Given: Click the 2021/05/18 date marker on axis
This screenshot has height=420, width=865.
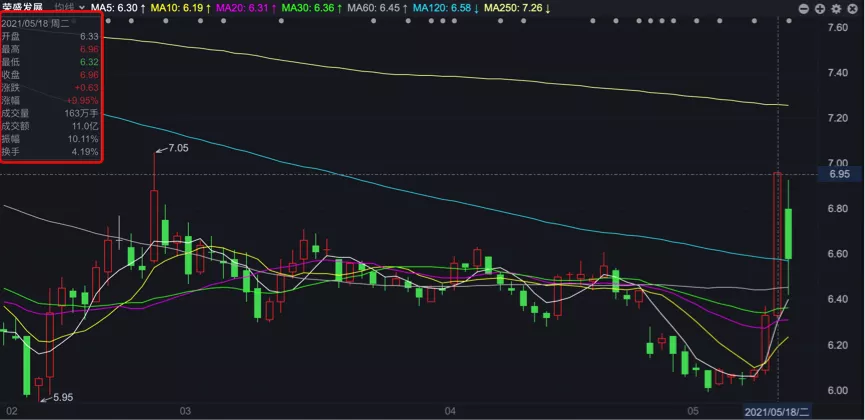Looking at the screenshot, I should pos(778,411).
